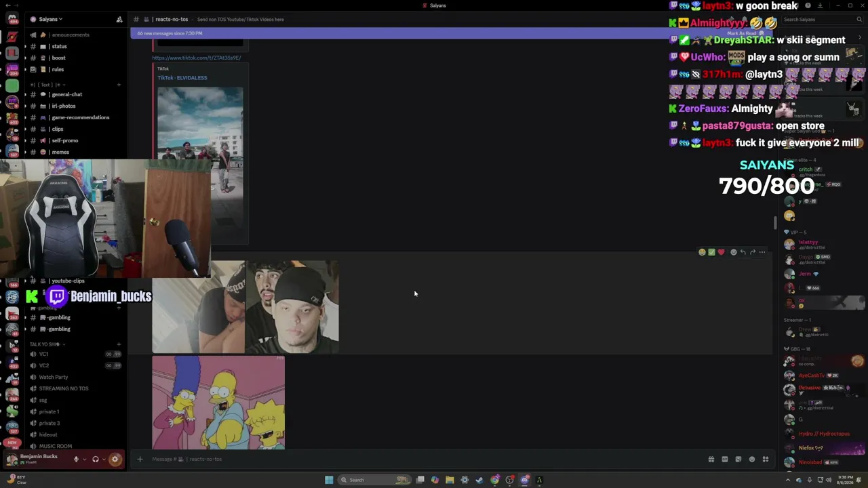Image resolution: width=868 pixels, height=488 pixels.
Task: Join the Watch Party voice channel
Action: click(75, 377)
